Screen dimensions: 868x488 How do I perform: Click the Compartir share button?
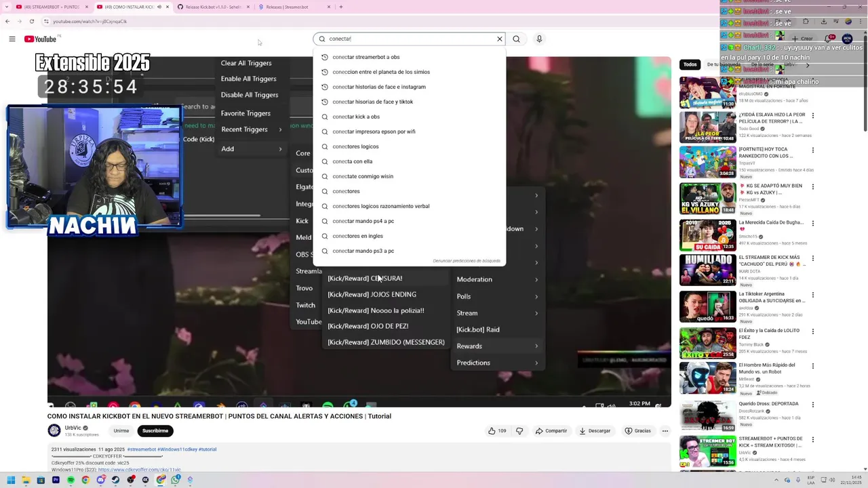click(551, 431)
